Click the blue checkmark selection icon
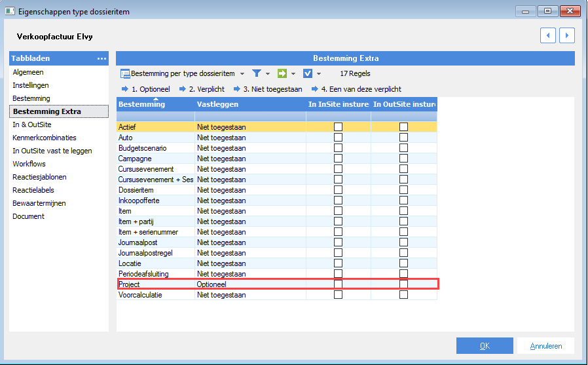The width and height of the screenshot is (588, 365). [308, 73]
